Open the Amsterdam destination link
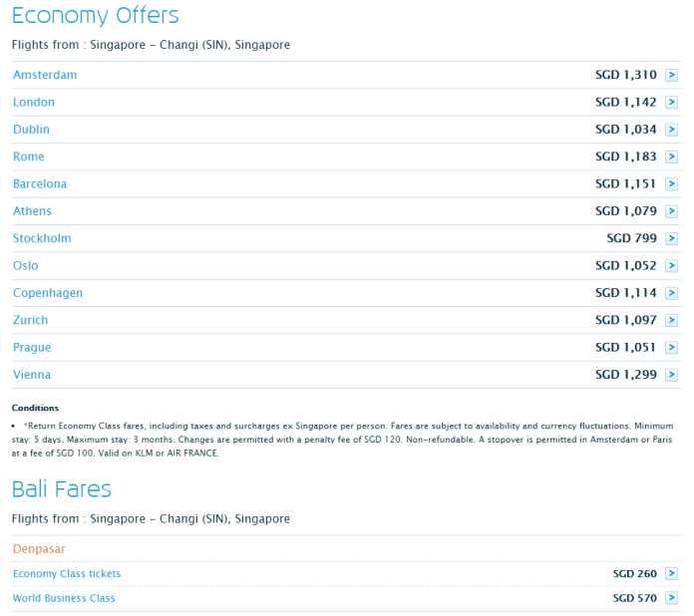Screen dimensions: 694x616 [45, 75]
